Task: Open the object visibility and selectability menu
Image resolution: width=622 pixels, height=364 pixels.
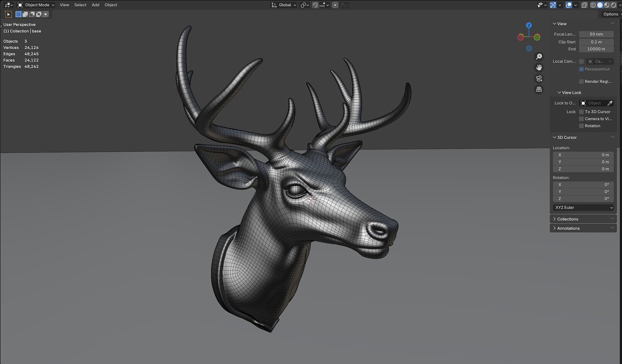Action: (x=542, y=5)
